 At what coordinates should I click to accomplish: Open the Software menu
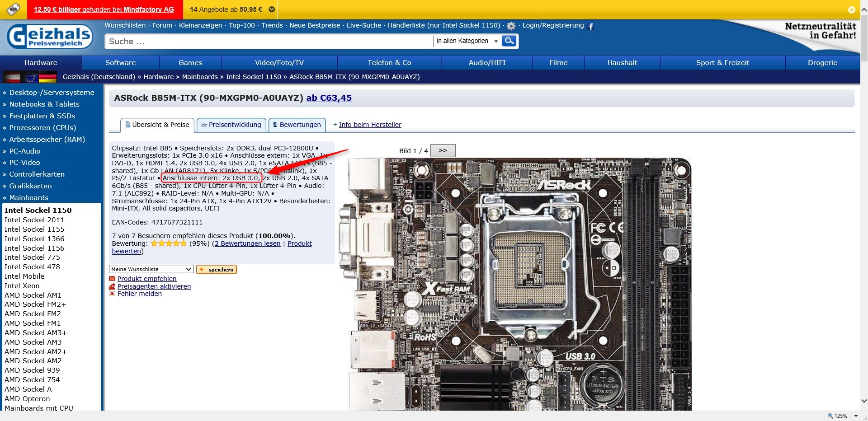pyautogui.click(x=120, y=63)
